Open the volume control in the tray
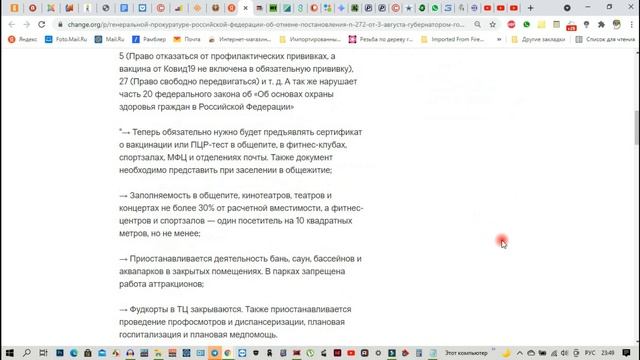Image resolution: width=640 pixels, height=360 pixels. point(564,353)
